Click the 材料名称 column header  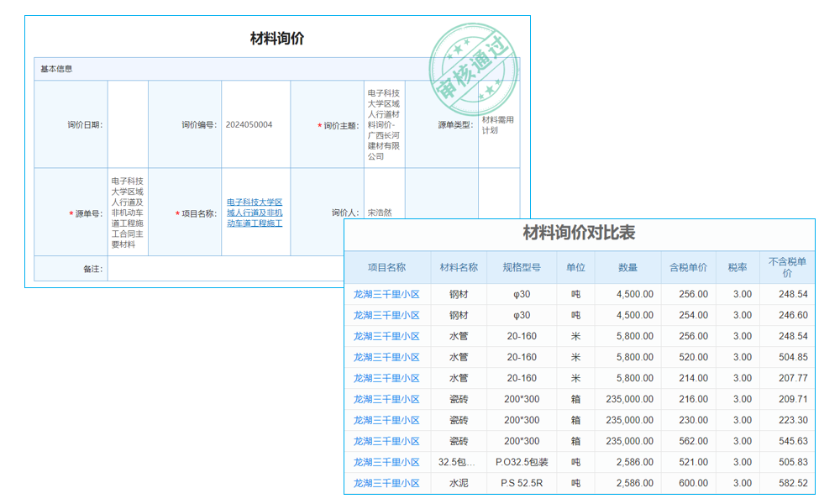459,265
